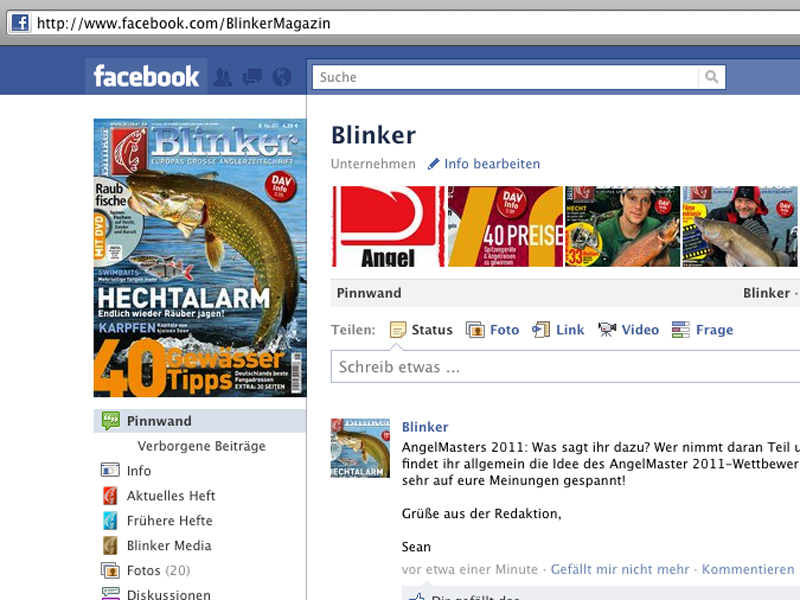Select the Link share option
Viewport: 800px width, 600px height.
[558, 330]
